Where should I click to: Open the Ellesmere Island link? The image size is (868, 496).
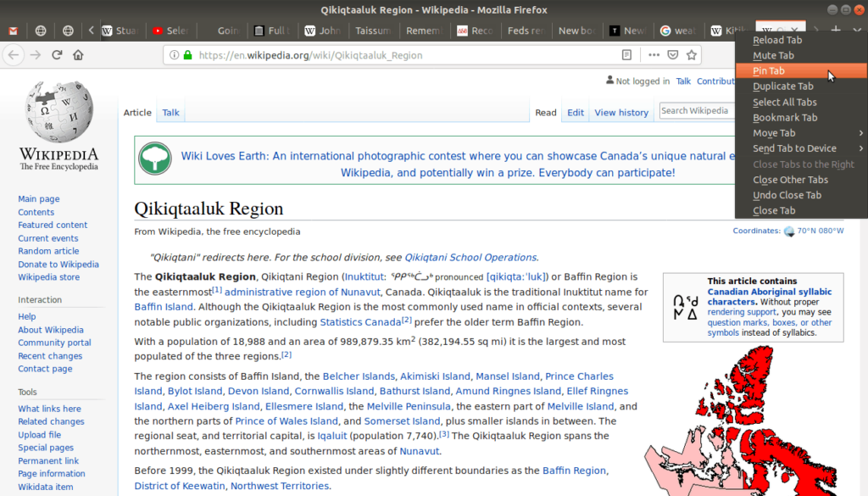coord(304,406)
